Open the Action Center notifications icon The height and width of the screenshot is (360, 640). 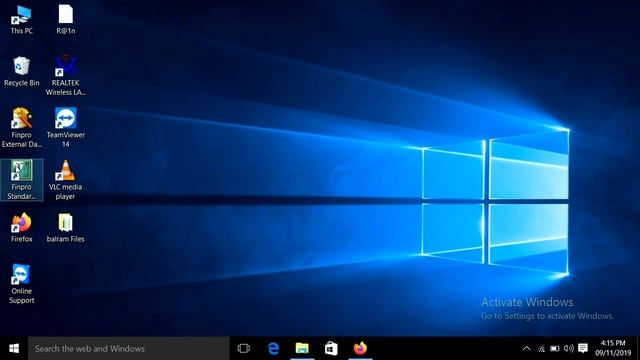tap(583, 348)
